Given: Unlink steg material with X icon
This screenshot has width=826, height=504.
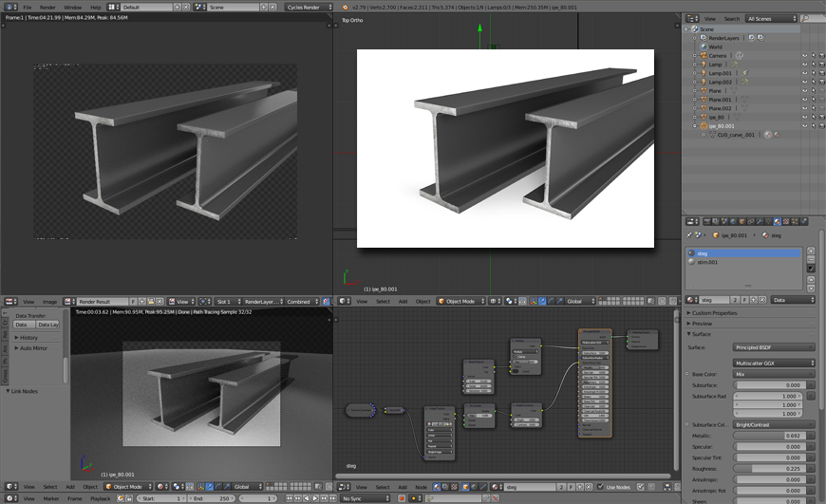Looking at the screenshot, I should tap(761, 300).
